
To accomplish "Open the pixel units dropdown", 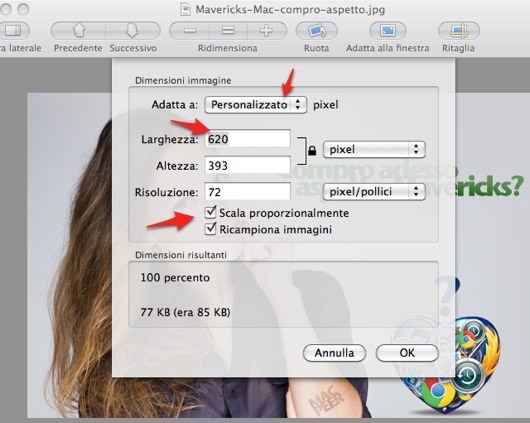I will coord(374,149).
